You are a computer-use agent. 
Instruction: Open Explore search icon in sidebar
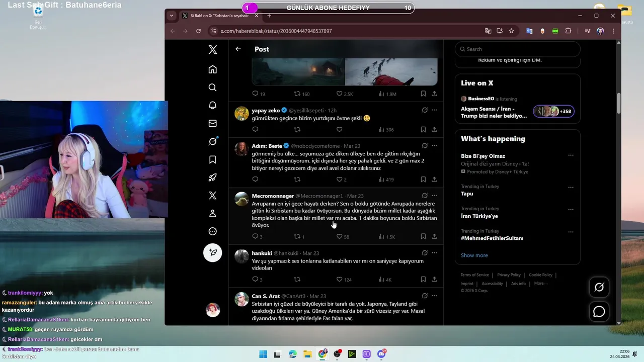213,87
